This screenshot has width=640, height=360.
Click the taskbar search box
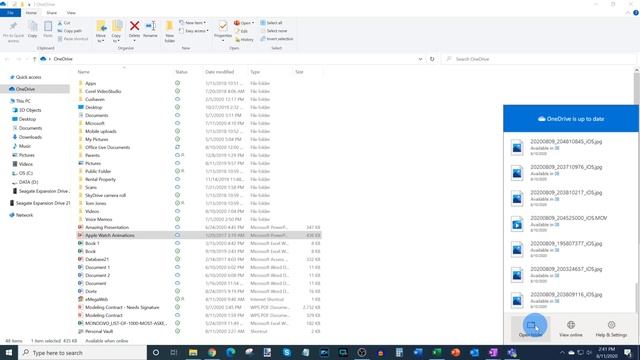(x=82, y=352)
